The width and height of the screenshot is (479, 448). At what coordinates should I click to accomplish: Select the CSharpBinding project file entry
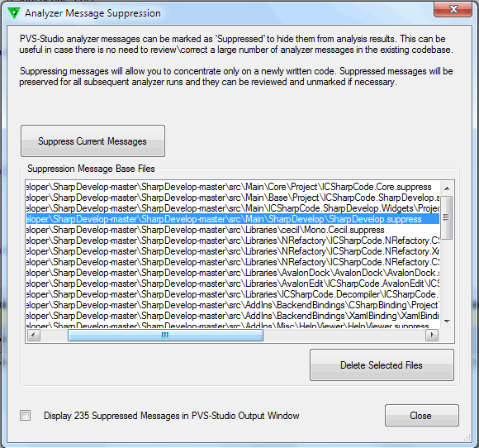pyautogui.click(x=233, y=305)
